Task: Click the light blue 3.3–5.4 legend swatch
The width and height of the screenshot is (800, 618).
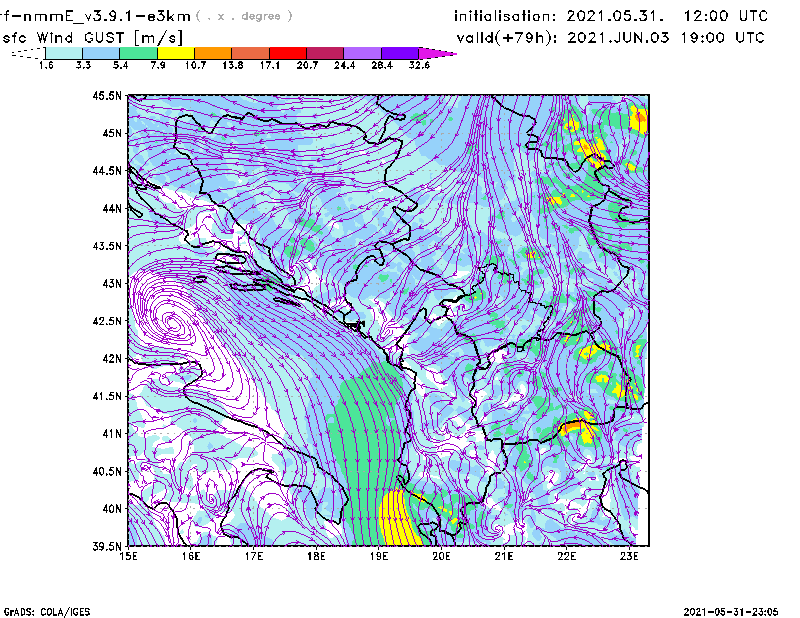Action: coord(101,53)
